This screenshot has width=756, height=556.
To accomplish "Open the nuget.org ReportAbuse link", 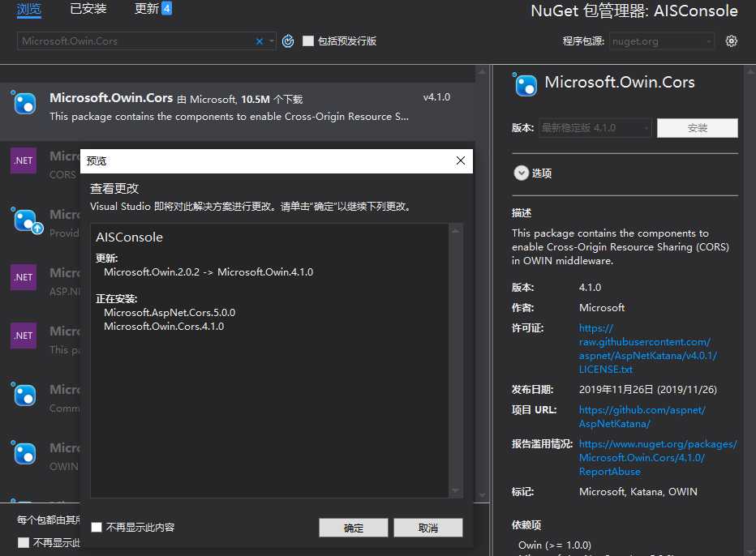I will pos(658,458).
